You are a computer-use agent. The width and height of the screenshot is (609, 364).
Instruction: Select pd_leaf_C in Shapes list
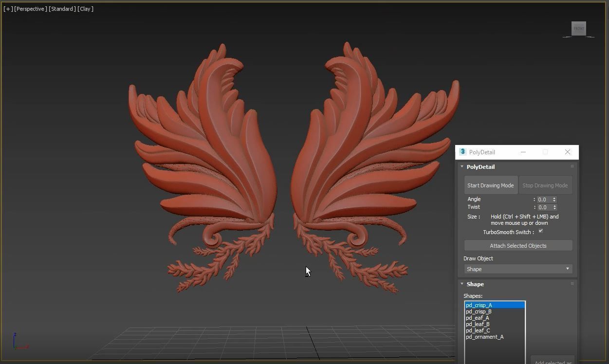(x=495, y=330)
